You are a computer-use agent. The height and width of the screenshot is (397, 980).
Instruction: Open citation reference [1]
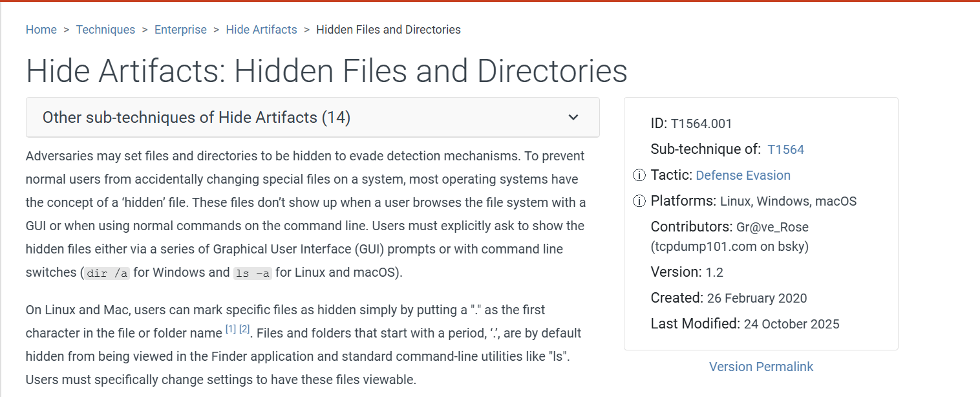tap(231, 330)
